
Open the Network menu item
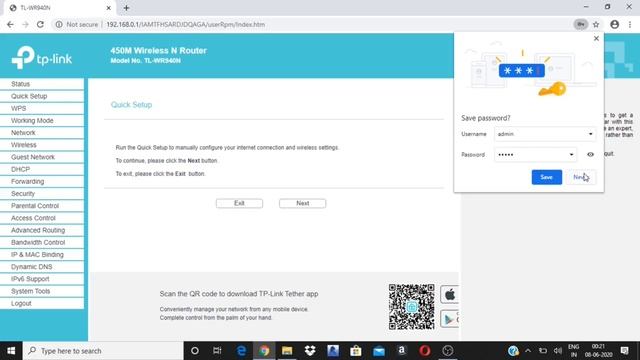point(42,133)
